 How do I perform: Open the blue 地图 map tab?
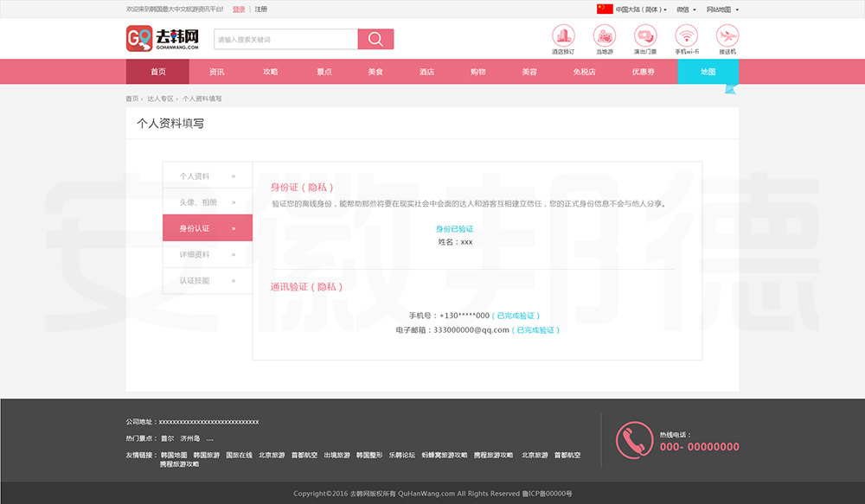point(708,72)
